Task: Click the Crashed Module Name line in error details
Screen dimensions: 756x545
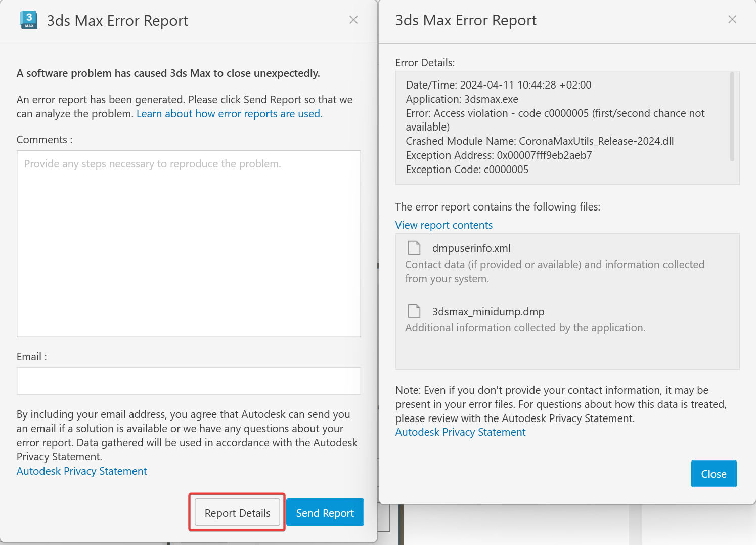Action: pyautogui.click(x=540, y=141)
